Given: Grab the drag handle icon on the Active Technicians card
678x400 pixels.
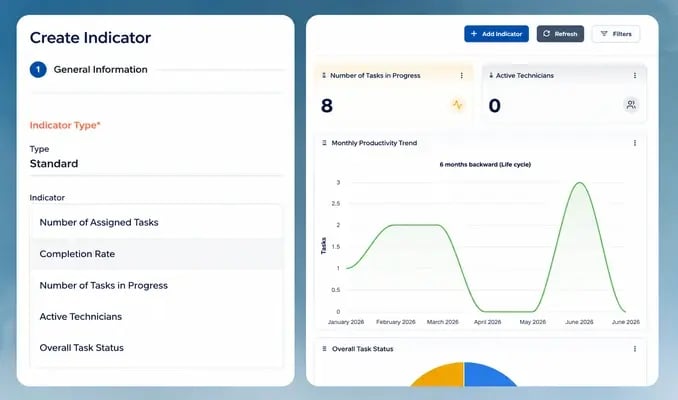Looking at the screenshot, I should point(491,75).
